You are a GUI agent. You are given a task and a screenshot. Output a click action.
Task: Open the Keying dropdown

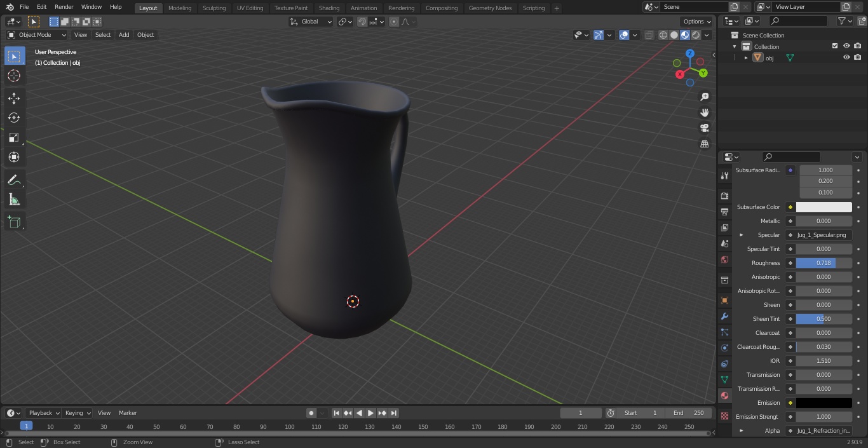(x=78, y=413)
